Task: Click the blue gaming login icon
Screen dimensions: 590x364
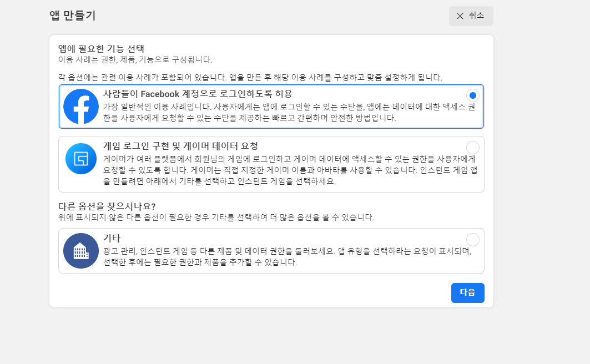Action: [x=81, y=159]
